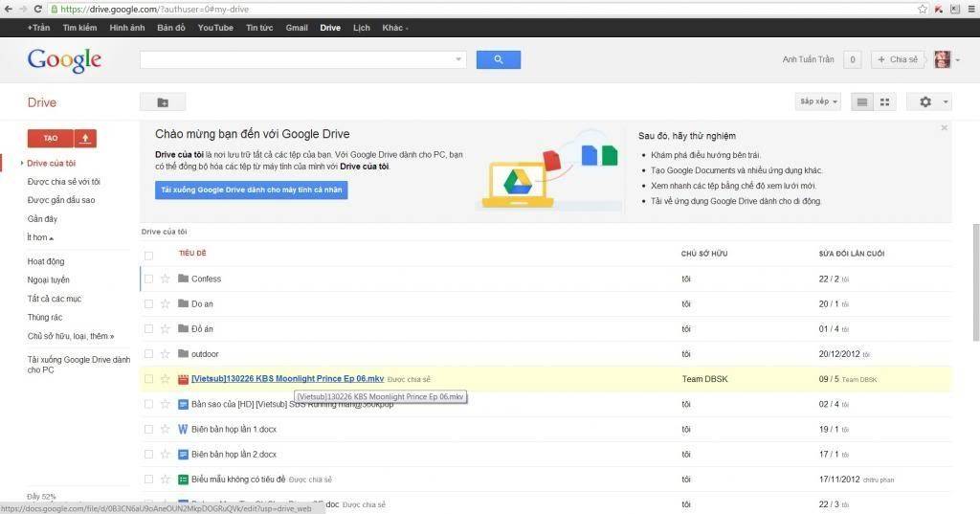980x514 pixels.
Task: Click SỬA ĐỔI LẦN CUỐI column header
Action: (x=851, y=254)
